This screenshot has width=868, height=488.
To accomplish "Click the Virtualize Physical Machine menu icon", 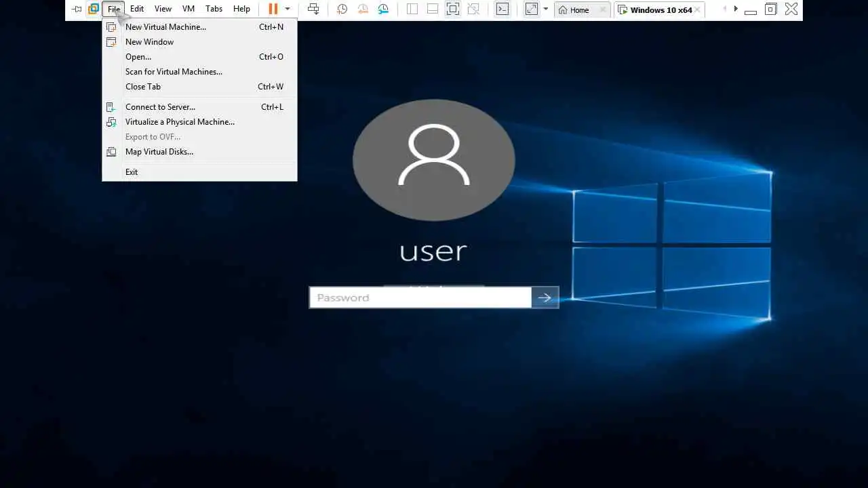I will point(111,122).
